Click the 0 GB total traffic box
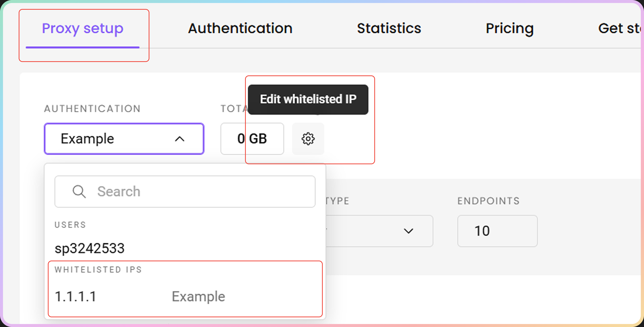Screen dimensions: 644x327 (x=252, y=139)
